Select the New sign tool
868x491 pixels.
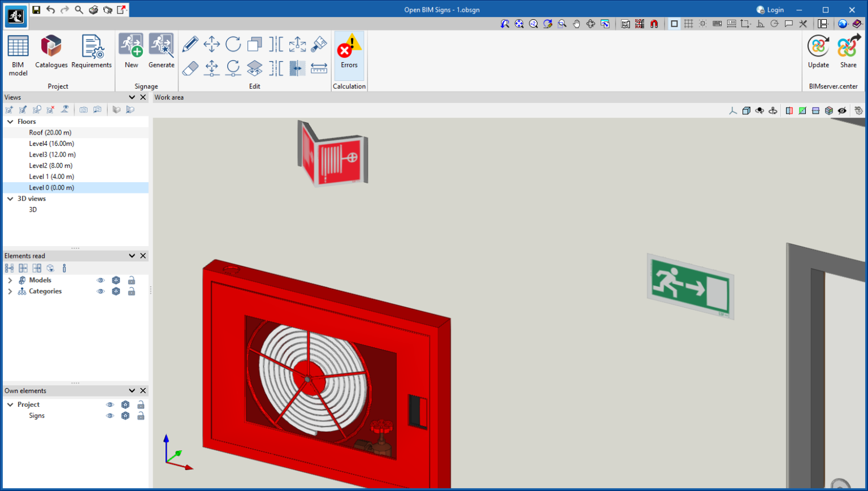[x=131, y=50]
